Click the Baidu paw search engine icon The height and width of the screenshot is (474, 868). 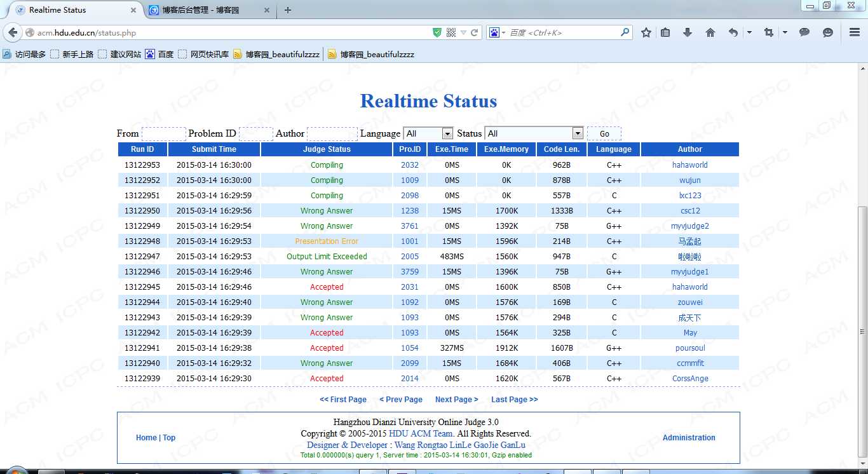(494, 32)
